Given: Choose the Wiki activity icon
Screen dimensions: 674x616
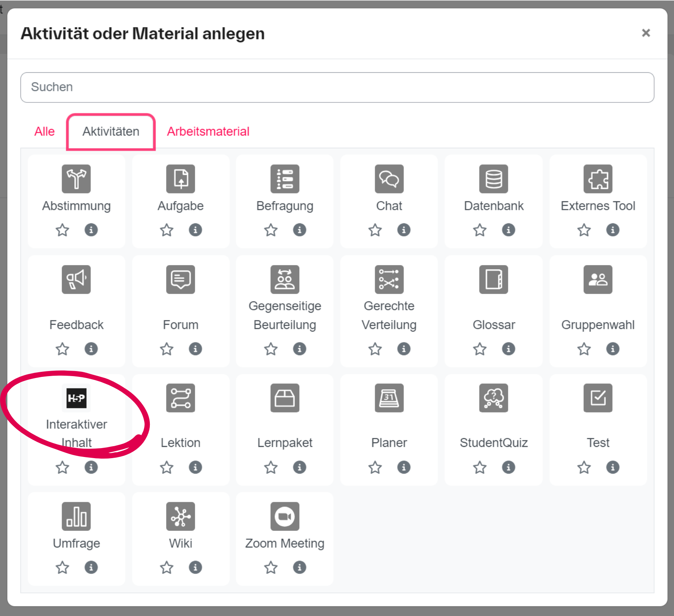Looking at the screenshot, I should click(180, 516).
